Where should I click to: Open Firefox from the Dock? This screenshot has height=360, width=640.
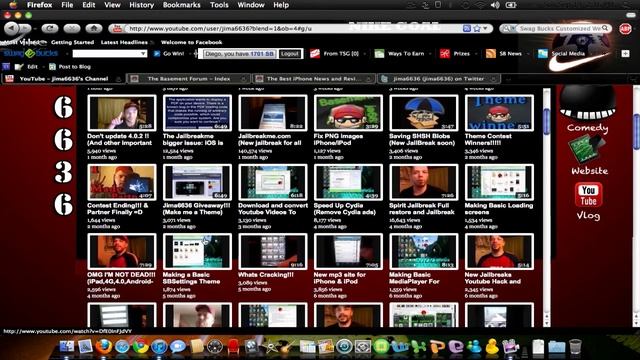click(104, 346)
